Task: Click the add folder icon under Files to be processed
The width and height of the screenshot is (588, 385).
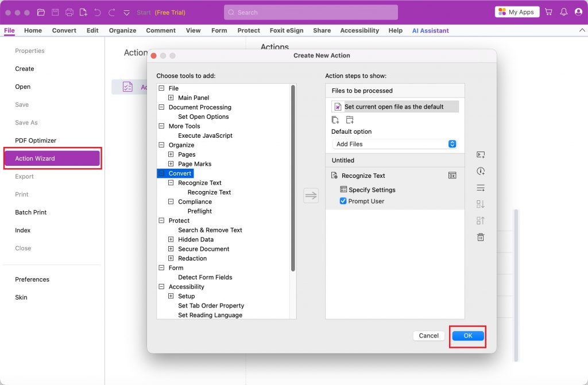Action: point(350,120)
